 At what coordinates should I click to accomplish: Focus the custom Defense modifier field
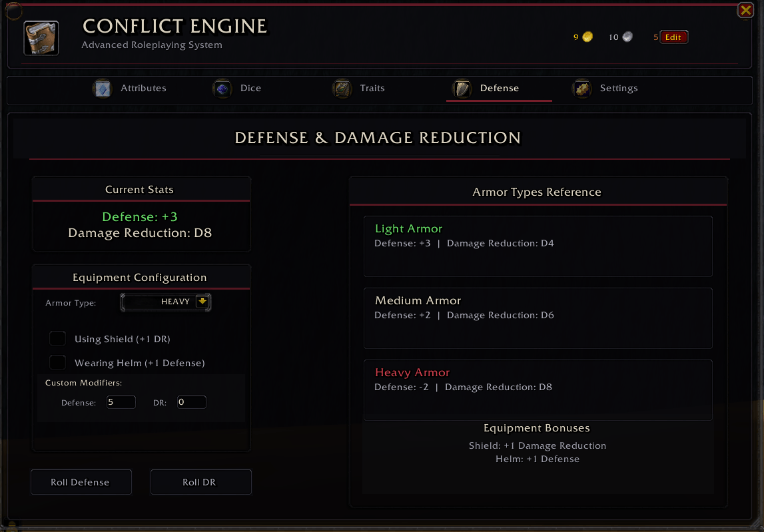tap(121, 402)
